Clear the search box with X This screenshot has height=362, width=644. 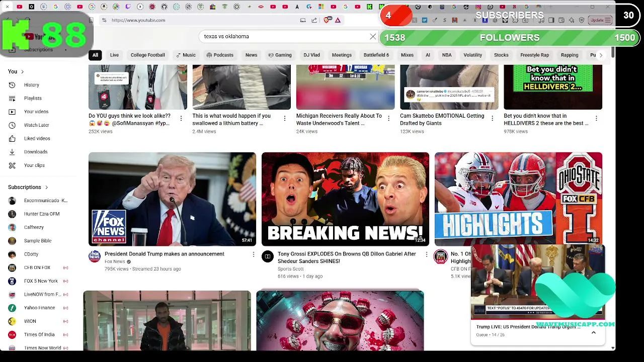point(373,37)
